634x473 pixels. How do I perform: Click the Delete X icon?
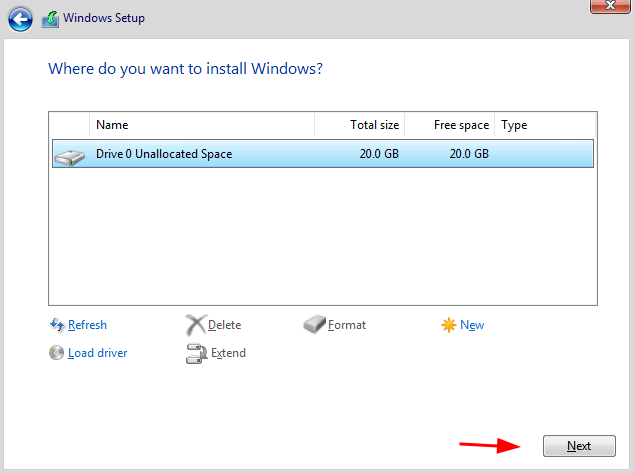click(x=195, y=325)
